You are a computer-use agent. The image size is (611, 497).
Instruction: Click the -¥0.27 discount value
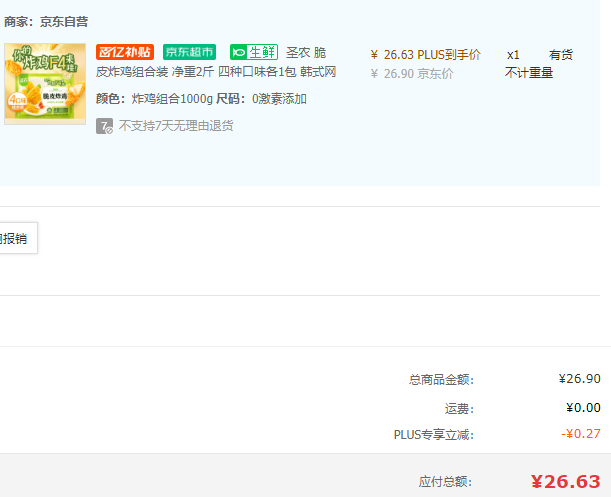(581, 433)
